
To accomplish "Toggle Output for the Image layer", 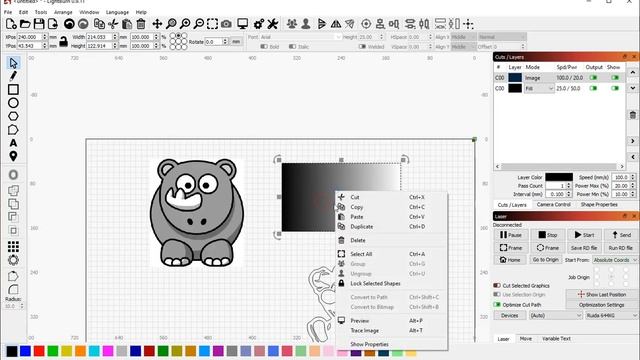I will coord(593,78).
